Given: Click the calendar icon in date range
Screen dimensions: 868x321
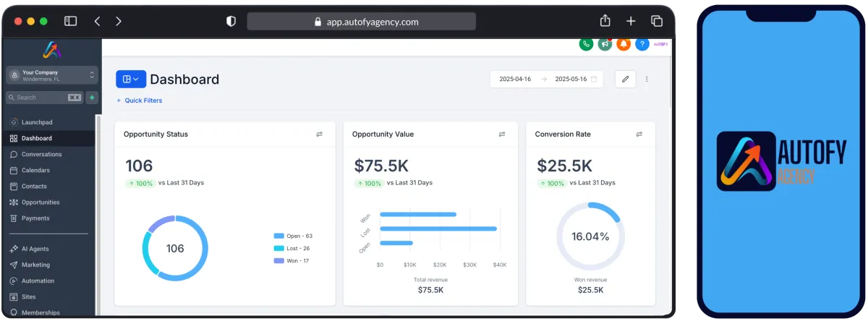Looking at the screenshot, I should 594,80.
